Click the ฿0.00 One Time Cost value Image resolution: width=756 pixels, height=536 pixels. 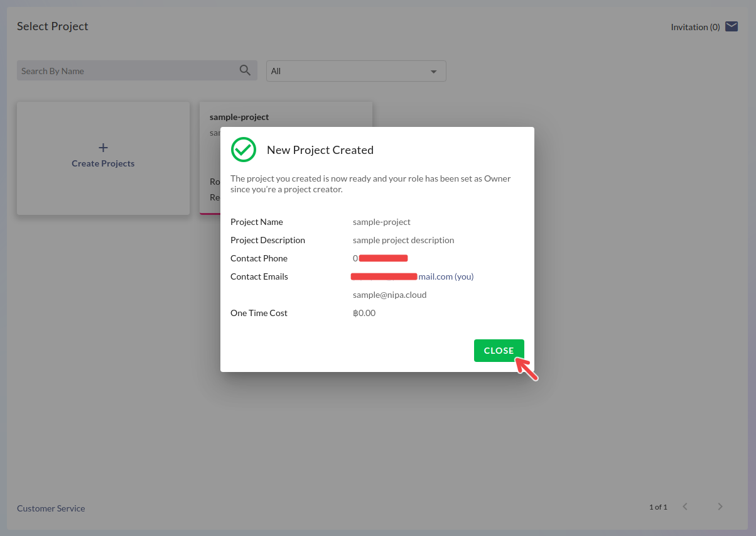(364, 313)
